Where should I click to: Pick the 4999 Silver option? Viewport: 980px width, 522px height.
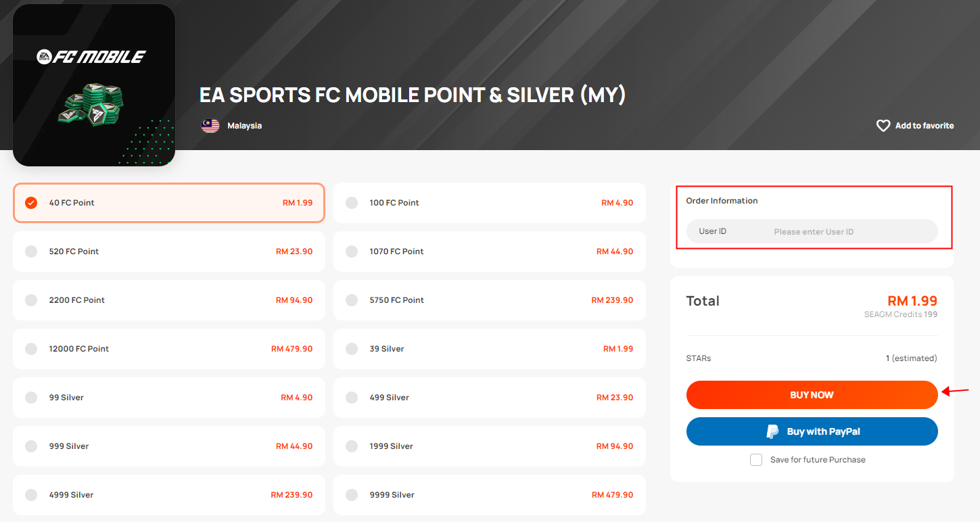click(169, 495)
